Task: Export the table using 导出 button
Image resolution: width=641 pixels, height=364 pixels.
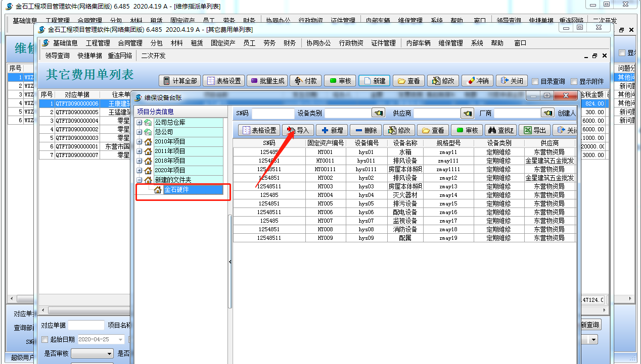Action: (535, 130)
